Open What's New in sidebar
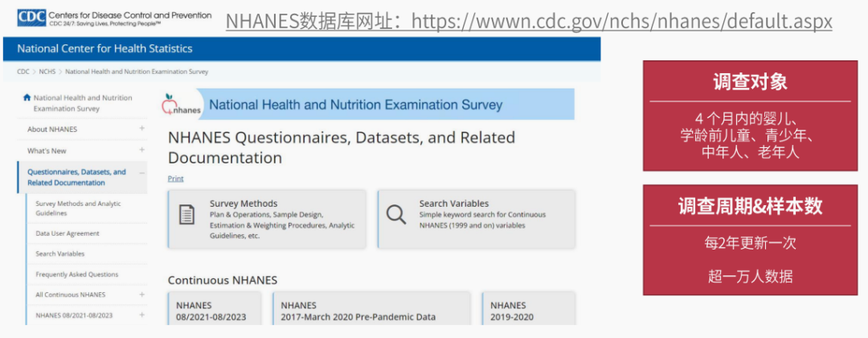 point(47,150)
